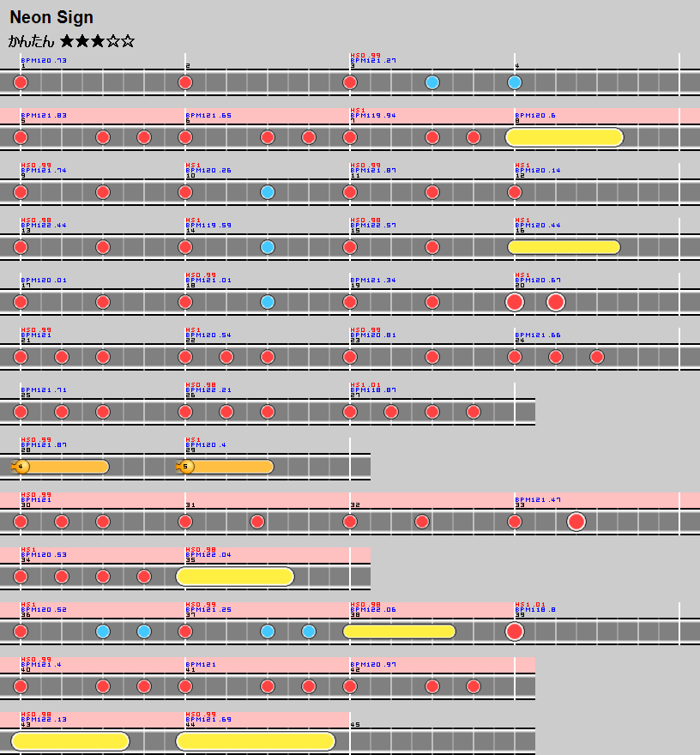Click the BPM121.87 label at measure 28

44,445
